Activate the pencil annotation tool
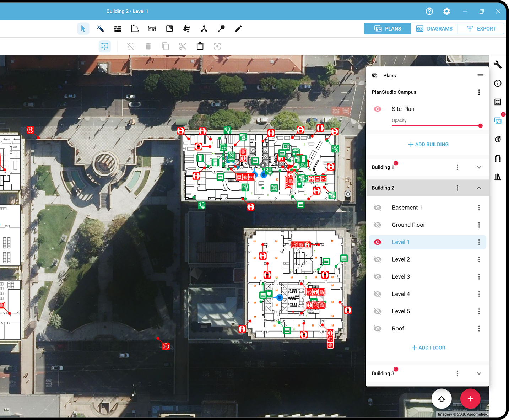The image size is (509, 420). tap(238, 28)
